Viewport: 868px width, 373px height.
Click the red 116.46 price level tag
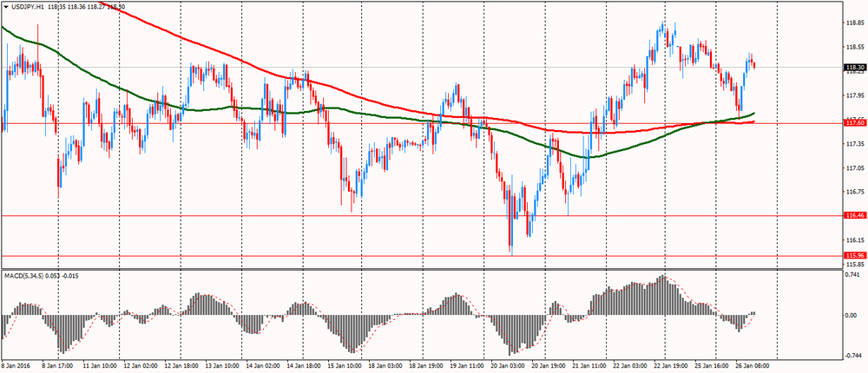click(854, 215)
